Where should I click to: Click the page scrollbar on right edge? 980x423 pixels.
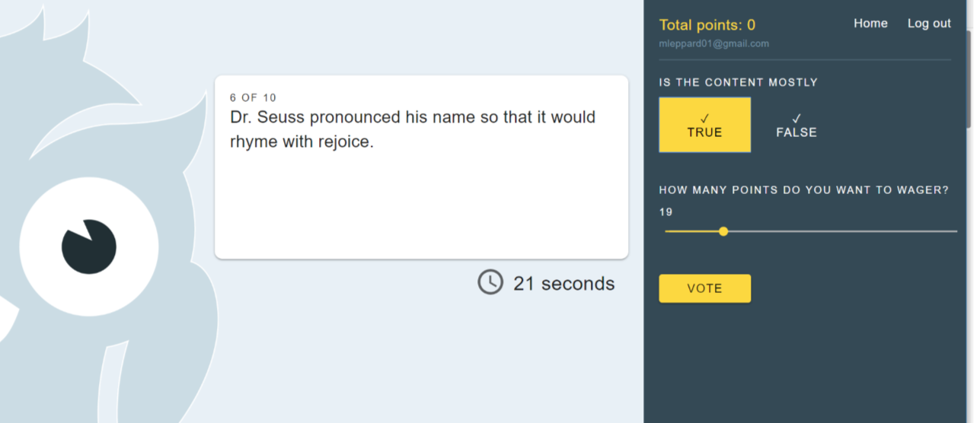pyautogui.click(x=969, y=79)
